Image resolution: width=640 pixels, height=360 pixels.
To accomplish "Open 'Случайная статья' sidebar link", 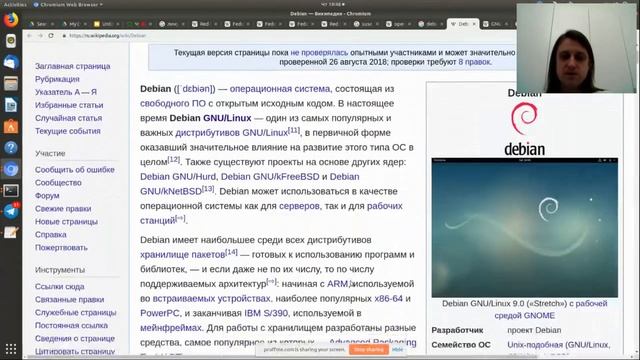I will tap(69, 118).
